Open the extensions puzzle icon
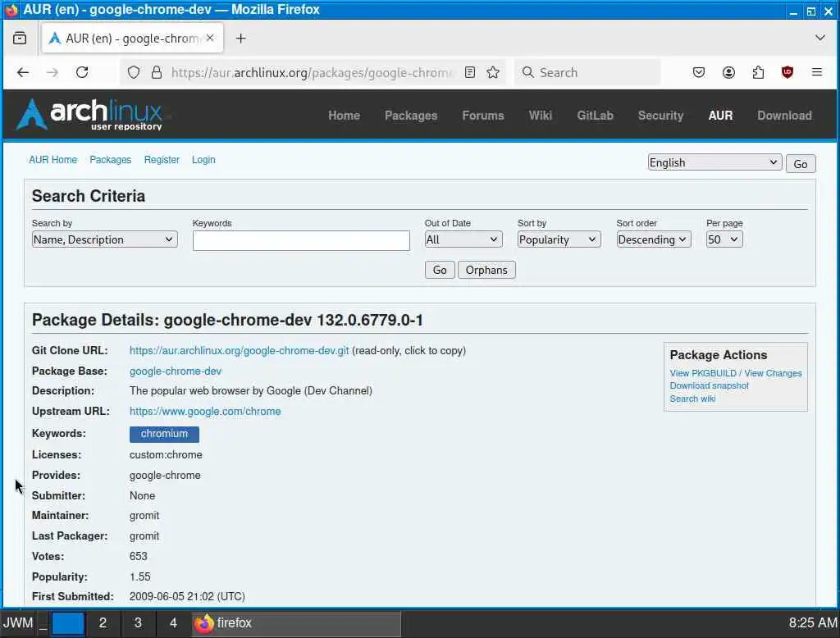 pos(758,72)
